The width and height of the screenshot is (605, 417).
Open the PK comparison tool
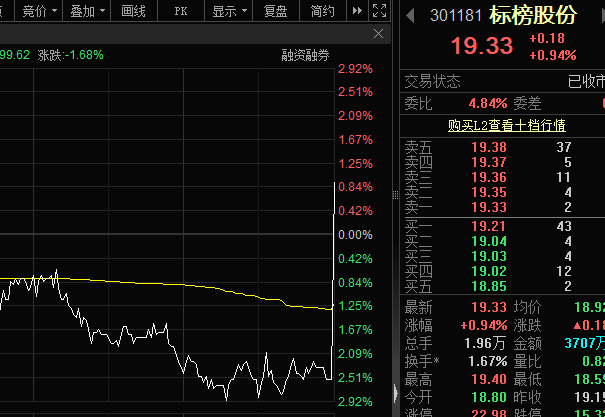[181, 11]
